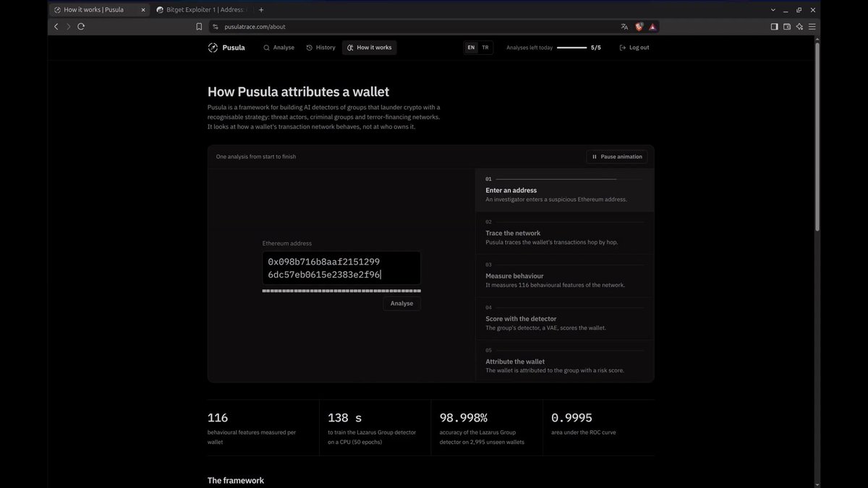Open the Brave Wallet icon
Screen dimensions: 868x488
pos(787,27)
